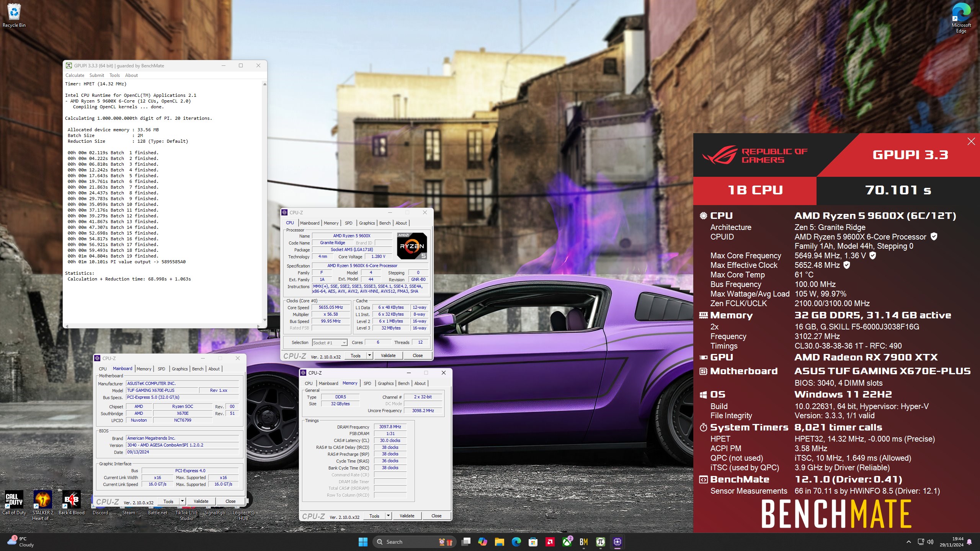This screenshot has height=551, width=980.
Task: Click Close button in CPU-Z Mainboard window
Action: point(230,501)
